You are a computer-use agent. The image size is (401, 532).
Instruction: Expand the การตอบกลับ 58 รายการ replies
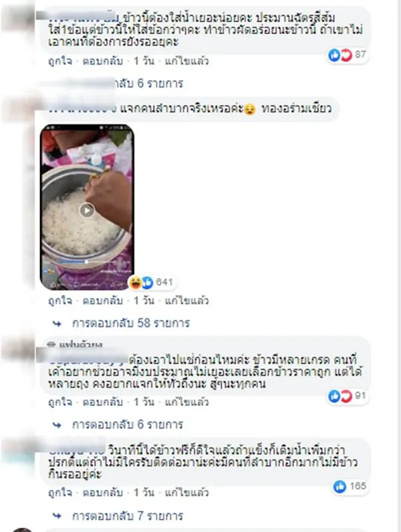[131, 323]
